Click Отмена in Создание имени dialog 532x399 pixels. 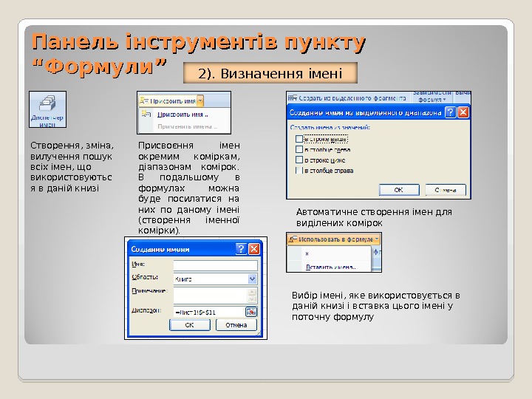(236, 325)
